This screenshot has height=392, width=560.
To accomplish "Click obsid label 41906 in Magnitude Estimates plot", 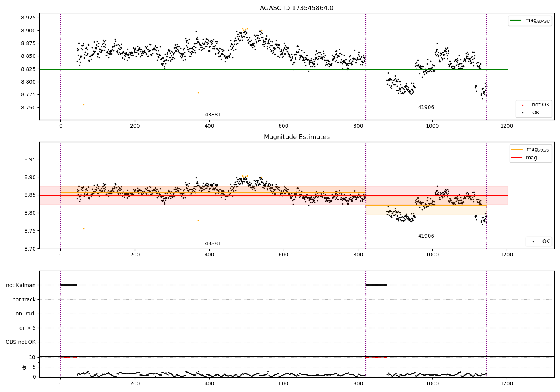I will (426, 236).
